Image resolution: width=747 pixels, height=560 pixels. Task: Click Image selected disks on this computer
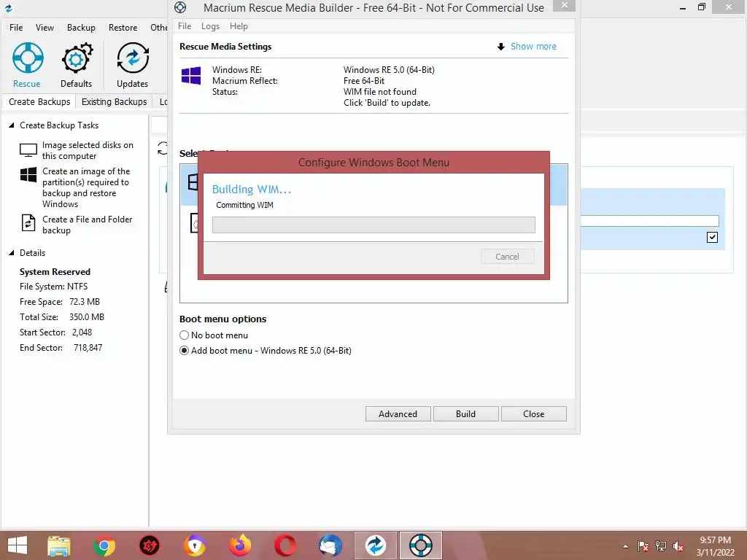coord(88,150)
